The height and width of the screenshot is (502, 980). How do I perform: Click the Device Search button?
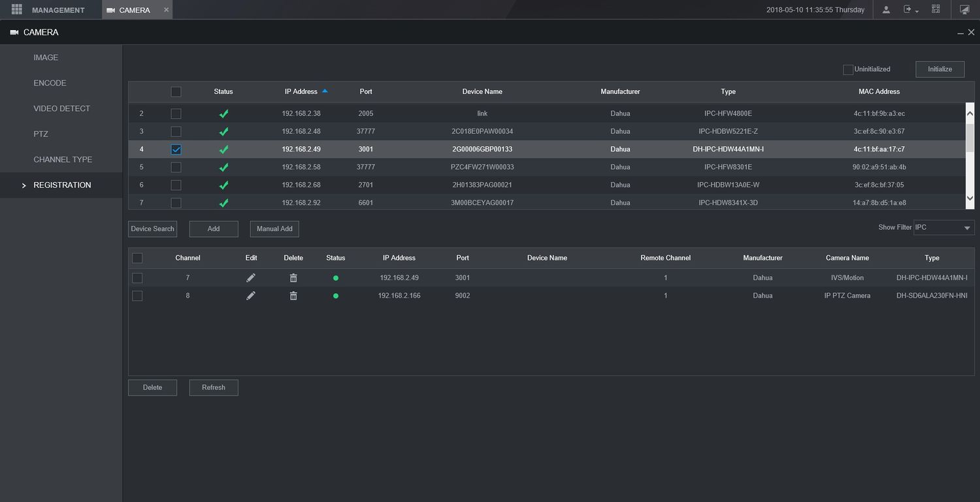coord(152,229)
